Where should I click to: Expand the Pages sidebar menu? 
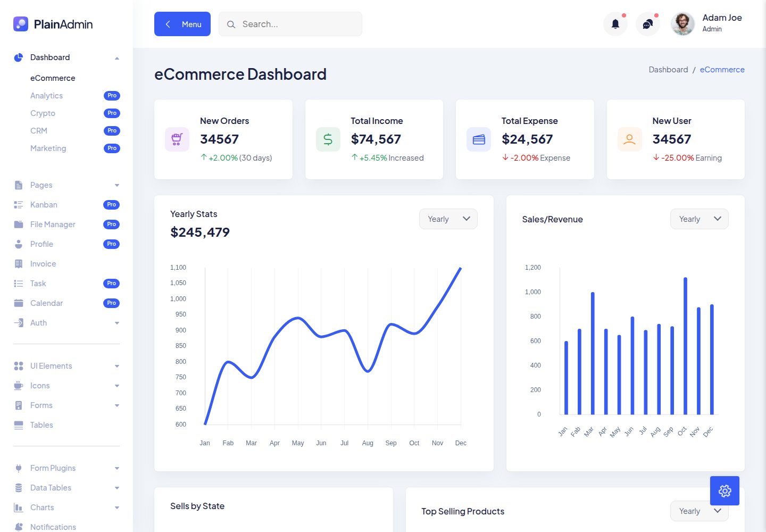(117, 185)
